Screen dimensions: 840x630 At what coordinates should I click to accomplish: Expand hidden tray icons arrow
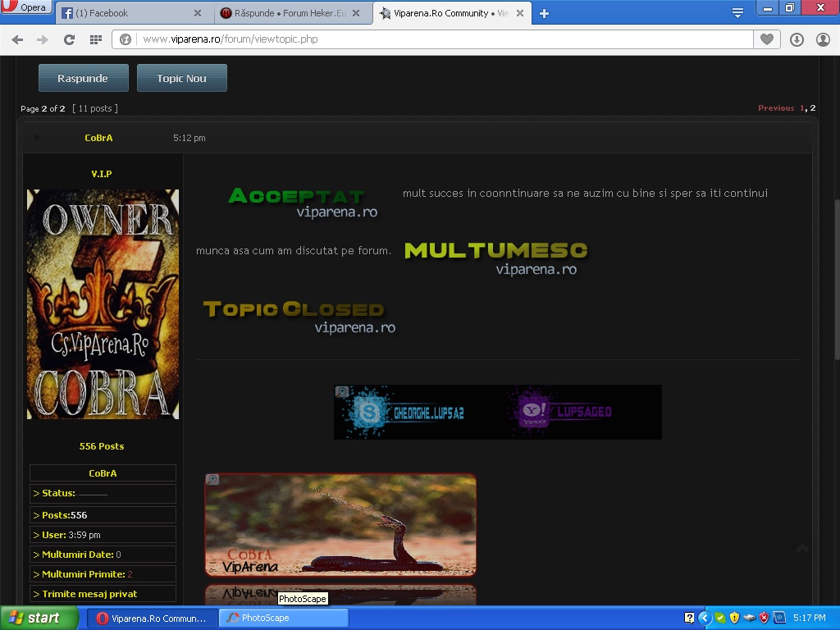pos(705,618)
